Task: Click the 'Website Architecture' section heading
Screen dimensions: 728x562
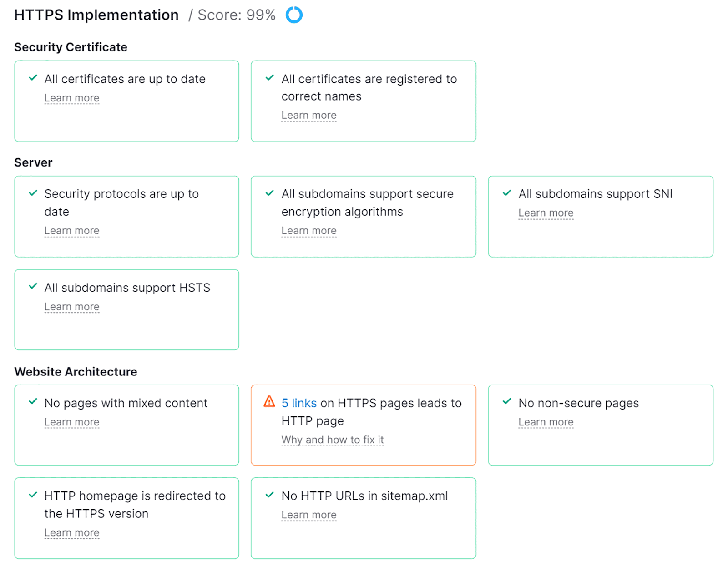Action: (x=76, y=371)
